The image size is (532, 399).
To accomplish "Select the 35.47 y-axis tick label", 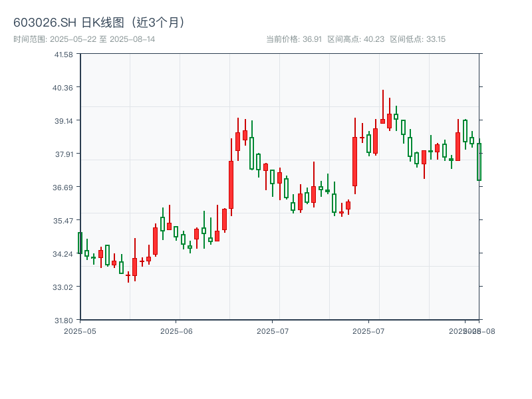I will 63,220.
